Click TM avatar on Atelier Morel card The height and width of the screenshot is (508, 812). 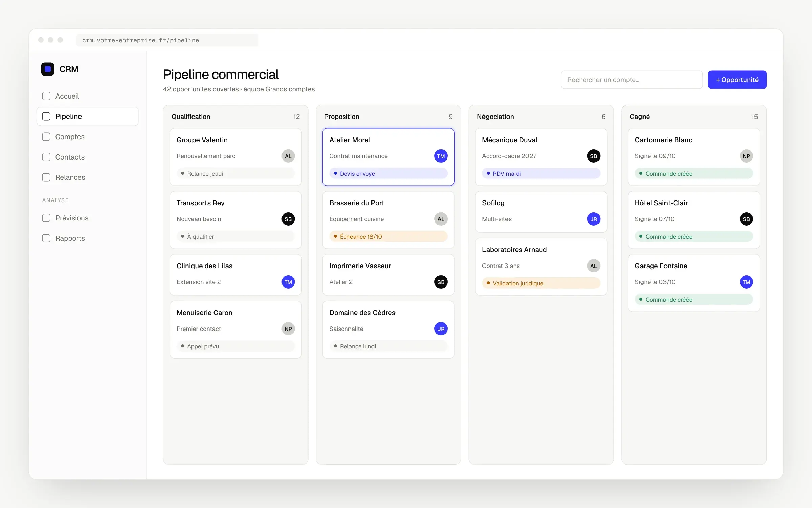(441, 156)
